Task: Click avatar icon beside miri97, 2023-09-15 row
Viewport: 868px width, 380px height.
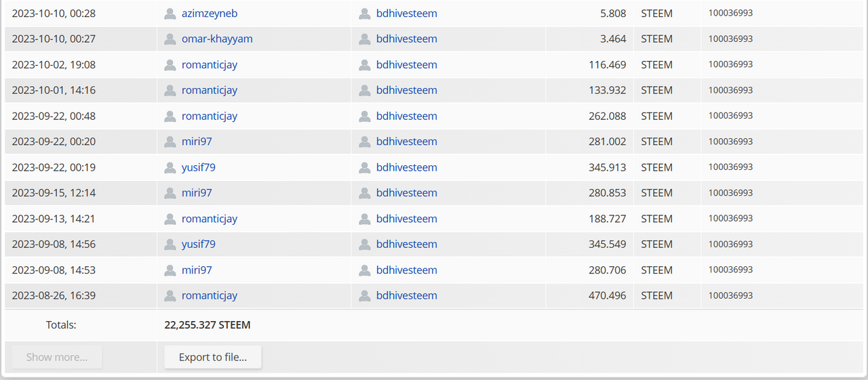Action: 170,194
